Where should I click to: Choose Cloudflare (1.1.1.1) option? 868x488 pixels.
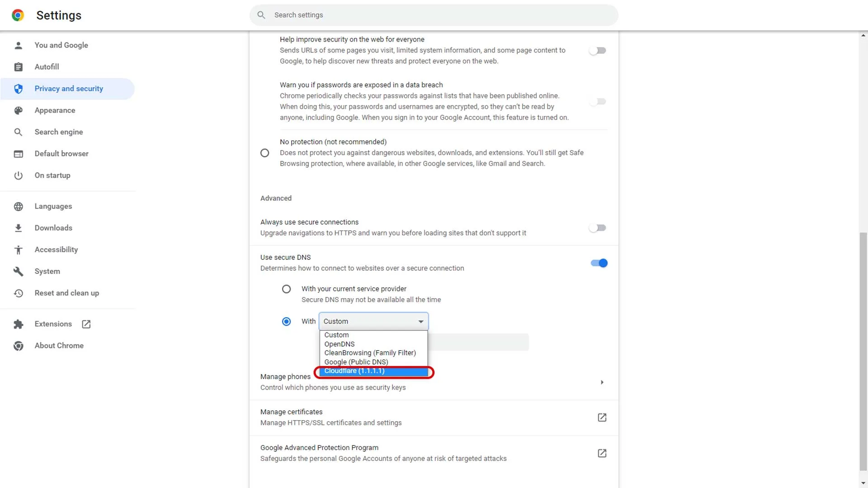tap(373, 371)
